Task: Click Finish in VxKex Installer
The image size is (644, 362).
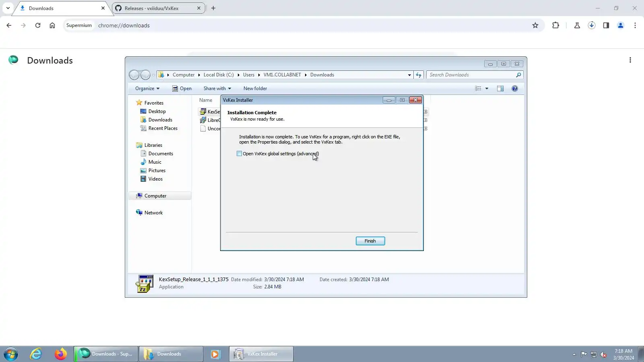Action: [370, 241]
